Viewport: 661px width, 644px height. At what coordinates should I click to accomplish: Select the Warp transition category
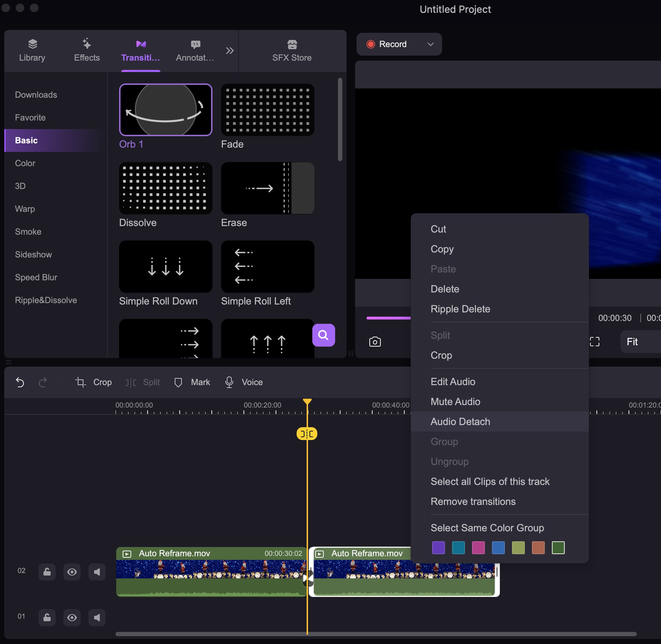(x=25, y=209)
